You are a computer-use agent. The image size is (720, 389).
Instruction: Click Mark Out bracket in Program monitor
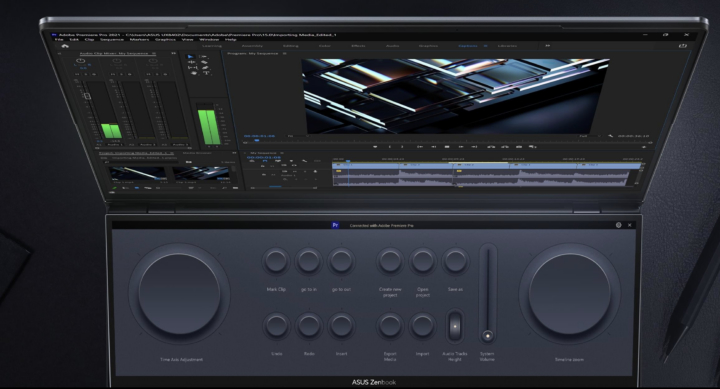(x=402, y=147)
